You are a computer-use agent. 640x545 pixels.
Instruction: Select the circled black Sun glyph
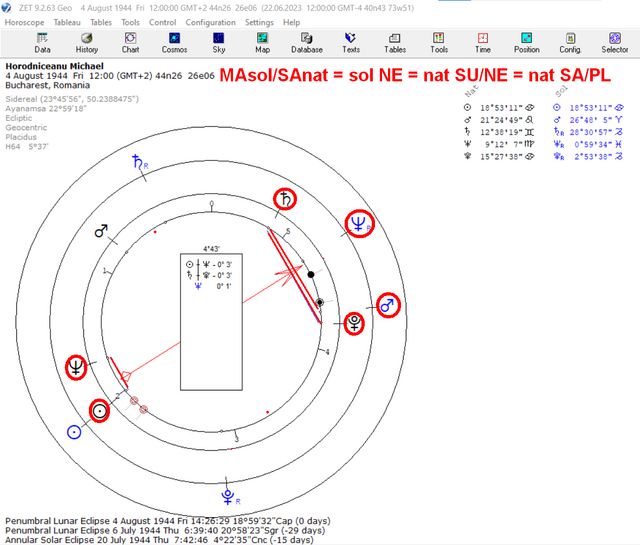click(x=99, y=411)
